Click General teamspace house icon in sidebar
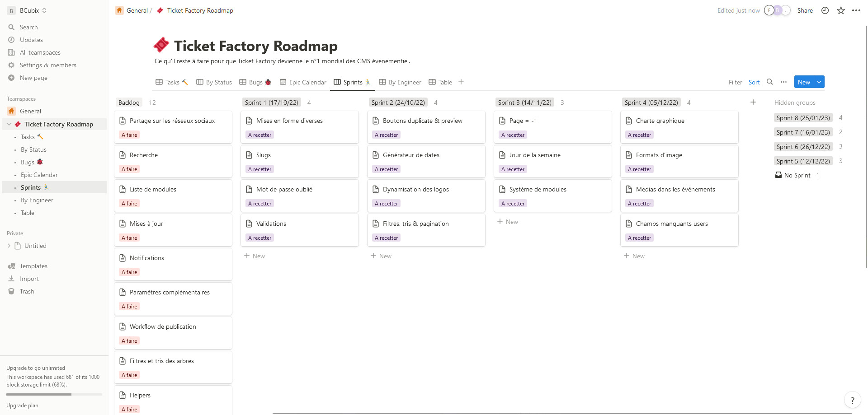This screenshot has height=415, width=868. (11, 111)
